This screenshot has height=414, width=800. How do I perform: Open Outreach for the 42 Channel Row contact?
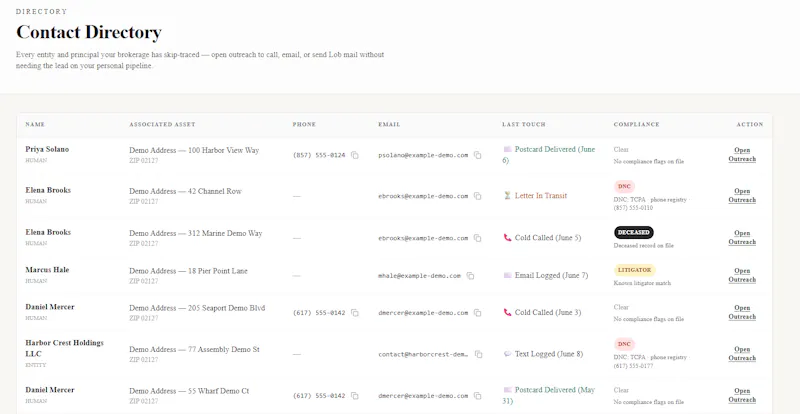pos(742,196)
